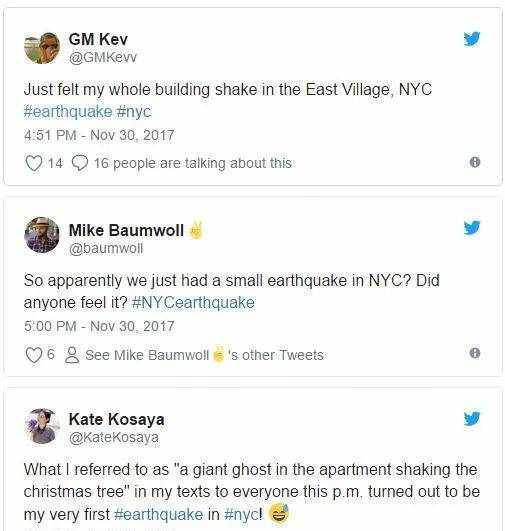Open the #nyc hashtag in Kate Kosaya's tweet
Screen dimensions: 505x531
point(241,514)
